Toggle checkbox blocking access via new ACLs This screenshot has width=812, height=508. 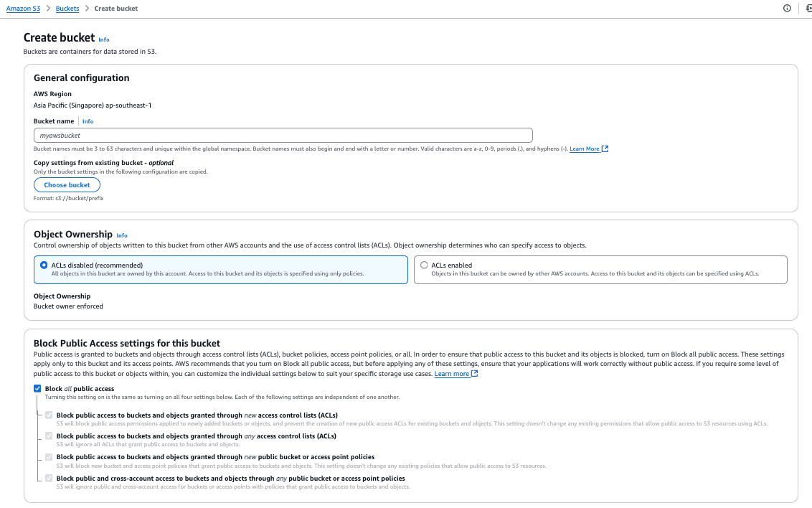coord(49,415)
